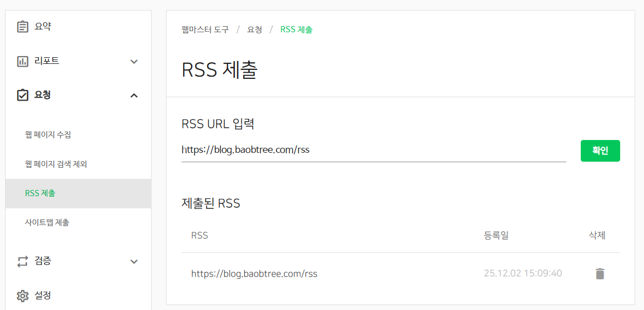This screenshot has width=644, height=310.
Task: Go to 웹 페이지 수집
Action: click(48, 134)
